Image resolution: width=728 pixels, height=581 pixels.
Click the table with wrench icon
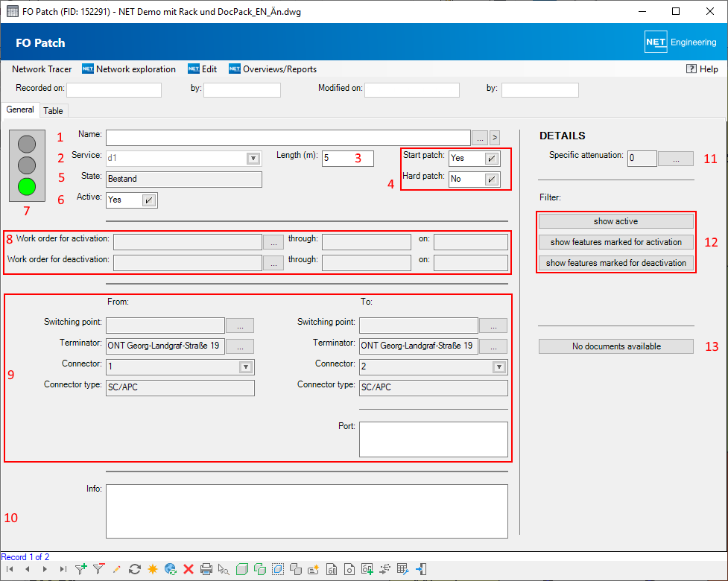pyautogui.click(x=403, y=569)
